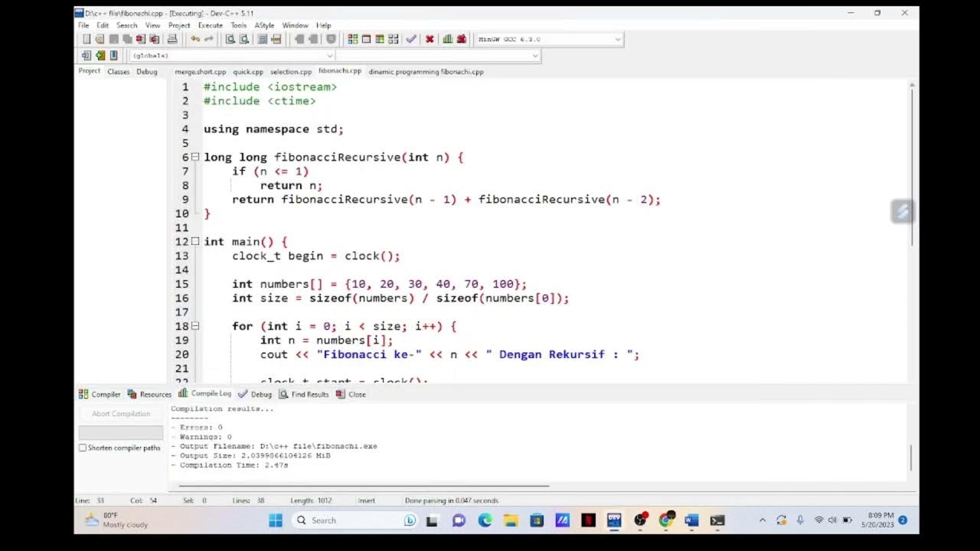Click the red X Stop Execution icon
This screenshot has width=980, height=551.
point(430,39)
